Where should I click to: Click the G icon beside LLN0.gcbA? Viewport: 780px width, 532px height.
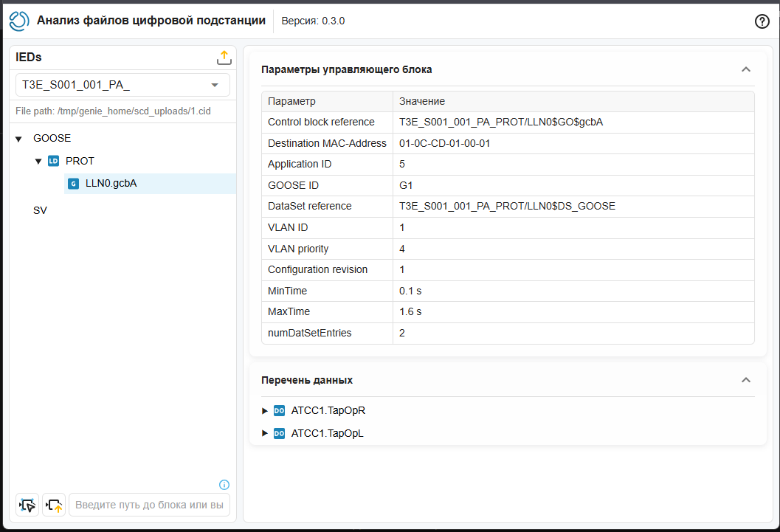[73, 184]
